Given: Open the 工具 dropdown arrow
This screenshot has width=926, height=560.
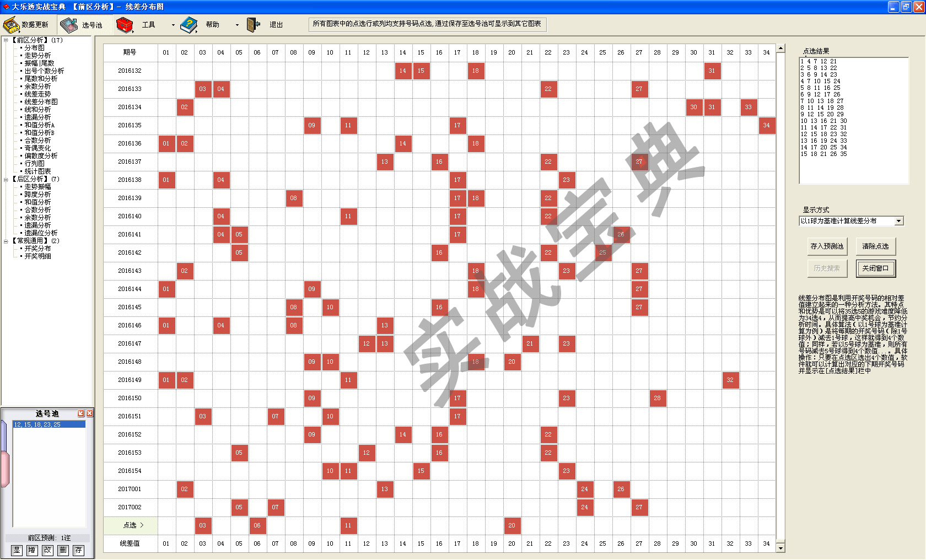Looking at the screenshot, I should click(173, 25).
